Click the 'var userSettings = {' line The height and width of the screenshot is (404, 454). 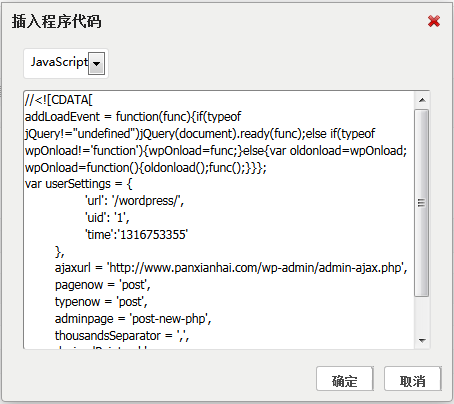pos(79,184)
